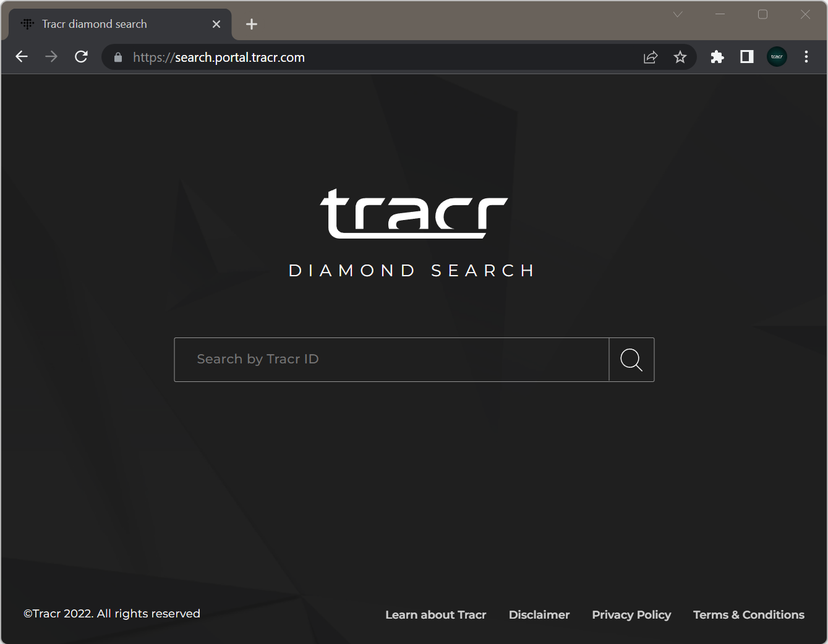Image resolution: width=828 pixels, height=644 pixels.
Task: Open the Terms & Conditions link
Action: pyautogui.click(x=749, y=615)
